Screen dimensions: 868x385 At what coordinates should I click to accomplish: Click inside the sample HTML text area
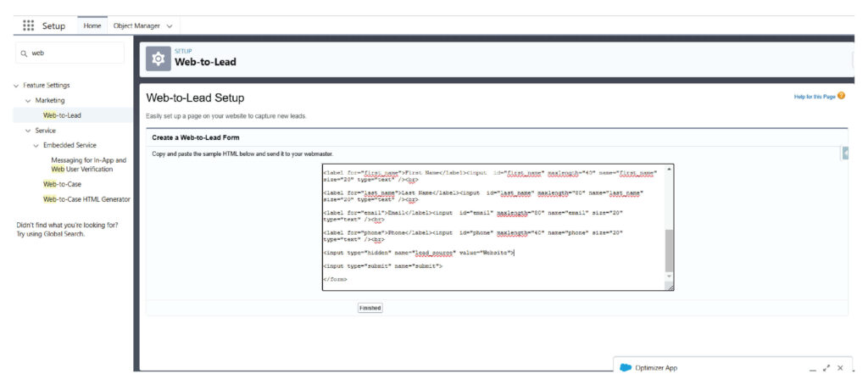pyautogui.click(x=493, y=227)
